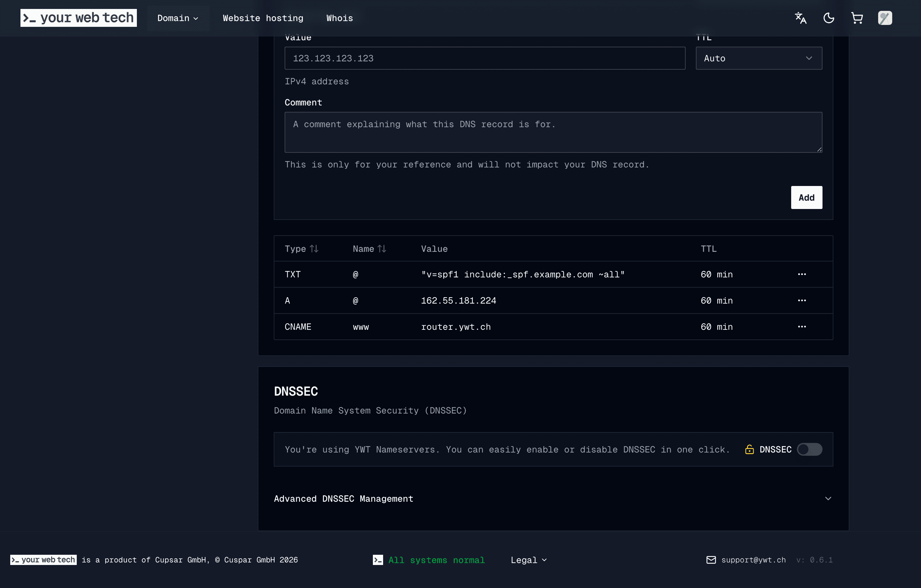Focus the Value input field with 123.123.123.123 placeholder
Viewport: 921px width, 588px height.
coord(484,58)
